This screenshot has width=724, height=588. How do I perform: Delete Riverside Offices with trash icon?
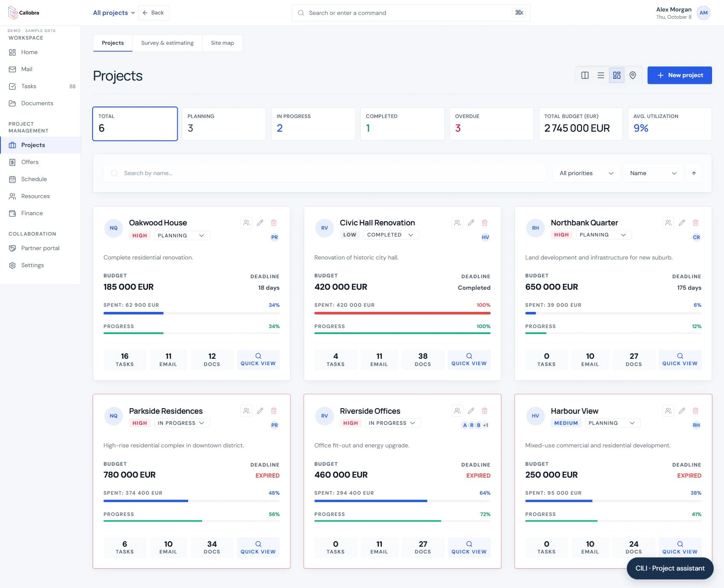point(485,411)
